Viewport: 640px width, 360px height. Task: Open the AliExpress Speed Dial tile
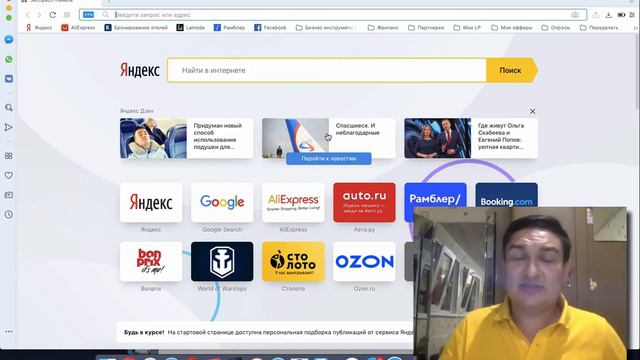[293, 202]
